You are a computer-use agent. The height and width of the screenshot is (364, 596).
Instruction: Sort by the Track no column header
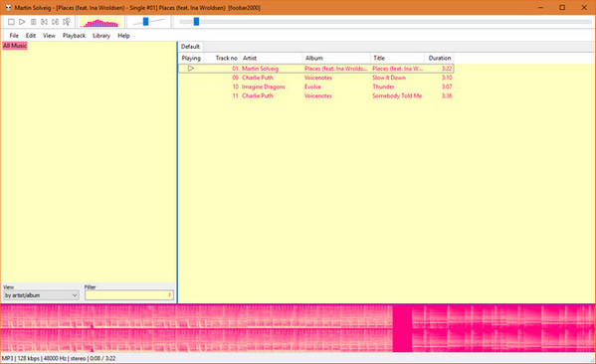(x=222, y=58)
